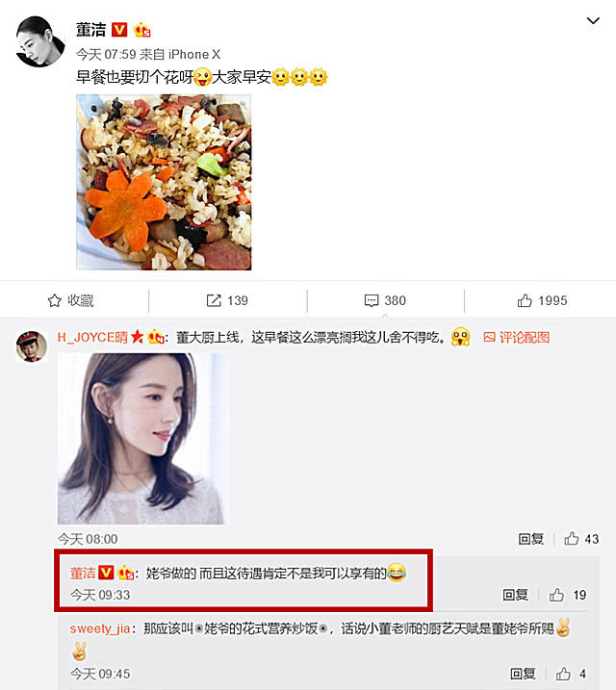Click the verified V badge beside 董洁
The height and width of the screenshot is (690, 616).
coord(119,30)
